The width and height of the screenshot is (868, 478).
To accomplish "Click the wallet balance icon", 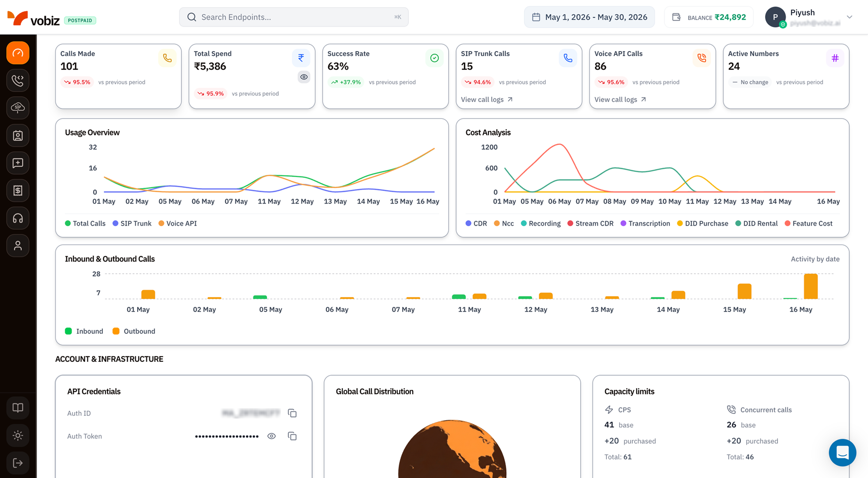I will (x=676, y=17).
